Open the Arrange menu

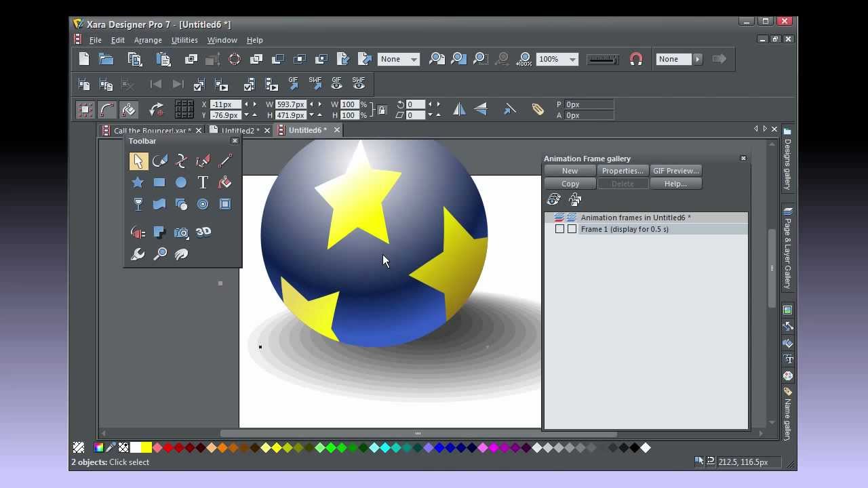tap(148, 40)
